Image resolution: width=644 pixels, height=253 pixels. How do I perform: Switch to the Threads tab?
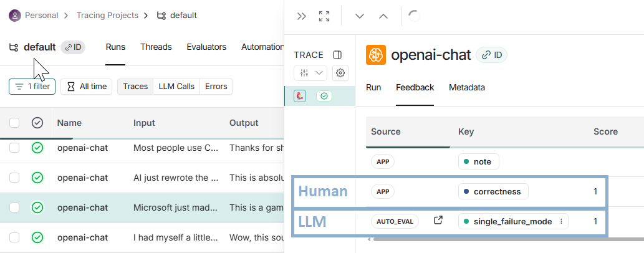(x=156, y=47)
